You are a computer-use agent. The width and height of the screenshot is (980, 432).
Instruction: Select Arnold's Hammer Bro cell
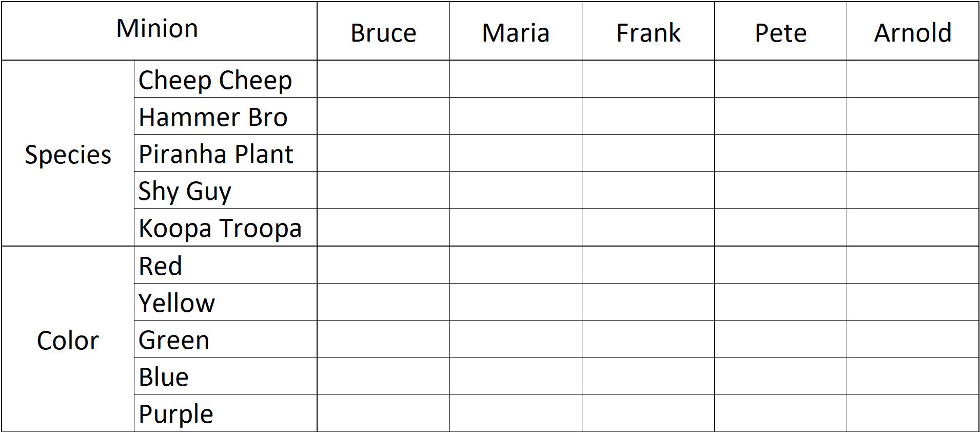click(913, 116)
